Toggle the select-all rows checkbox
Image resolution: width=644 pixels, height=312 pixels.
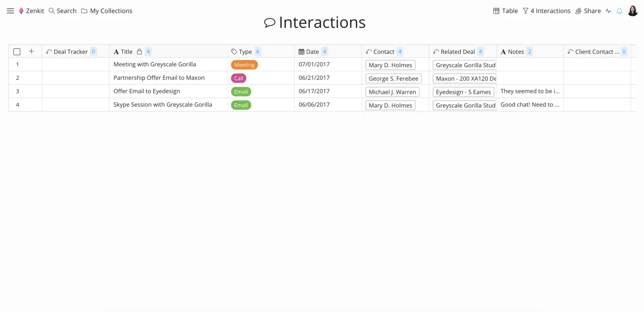tap(17, 51)
